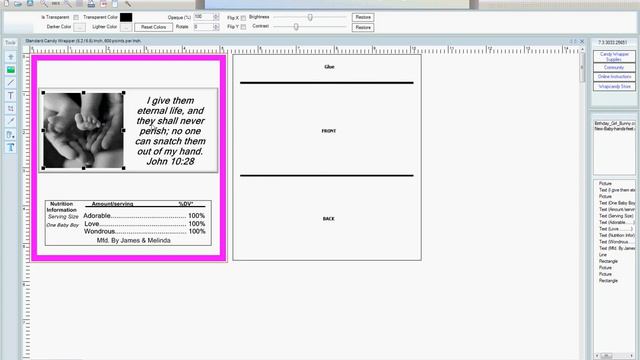Click Restore button next to Brightness
The height and width of the screenshot is (360, 640).
click(x=363, y=17)
